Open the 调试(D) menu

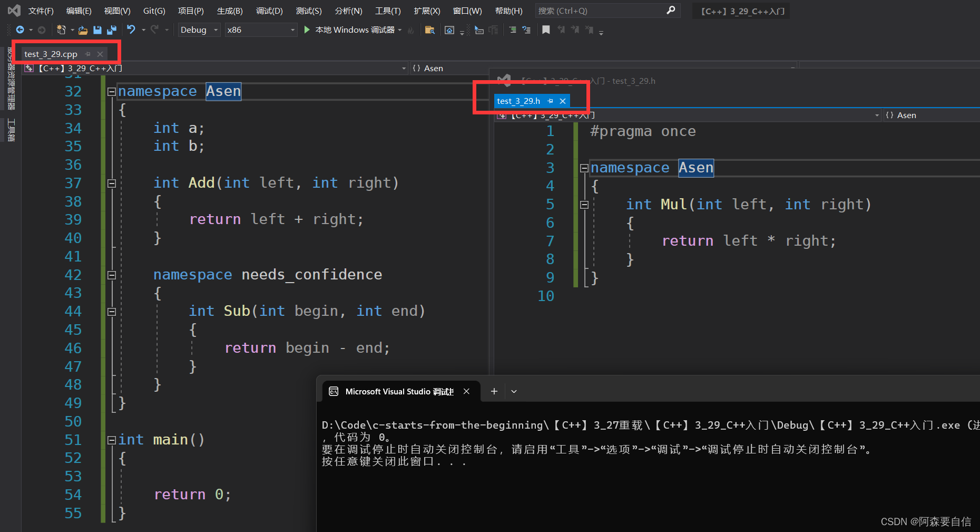click(269, 11)
